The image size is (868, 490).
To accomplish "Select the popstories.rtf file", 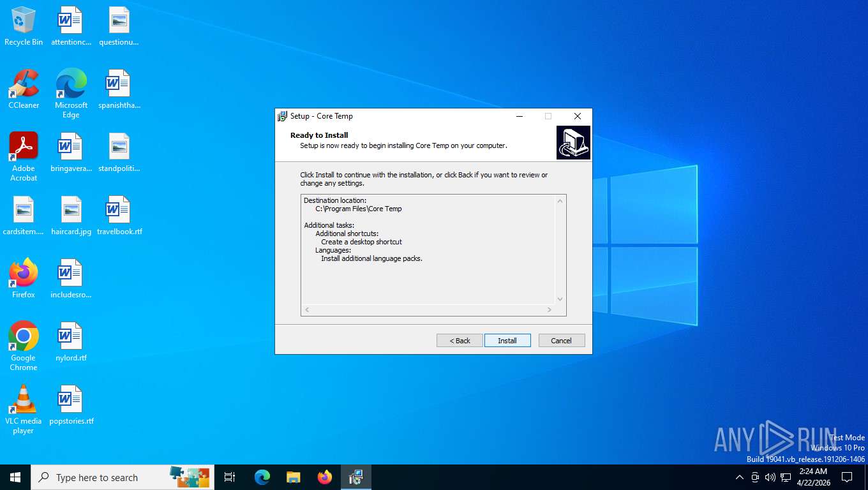I will (x=71, y=405).
